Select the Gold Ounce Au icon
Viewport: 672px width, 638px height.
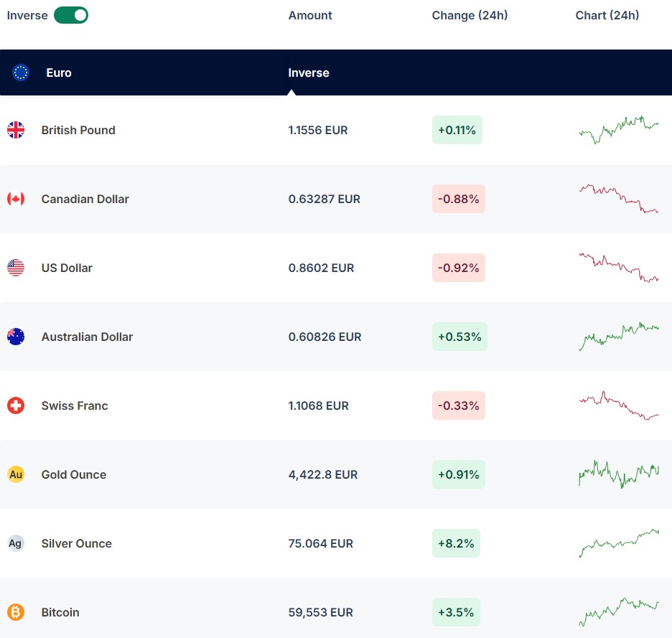point(16,474)
